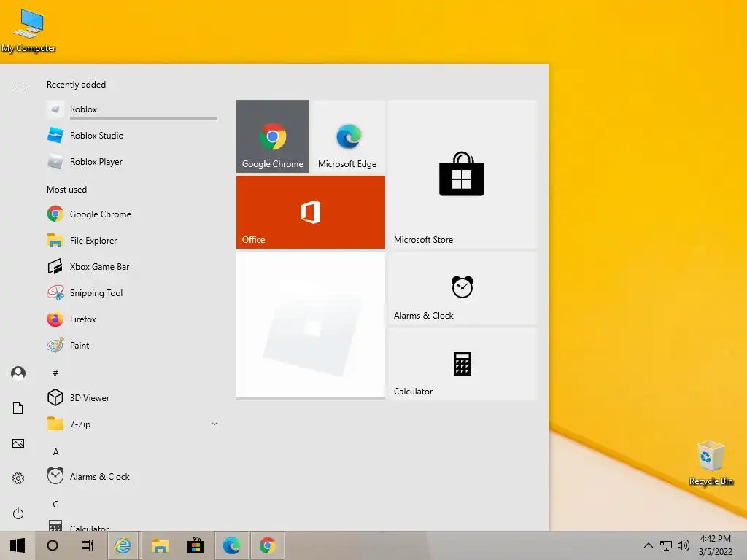
Task: Open the Alarms & Clock tile
Action: pos(462,288)
